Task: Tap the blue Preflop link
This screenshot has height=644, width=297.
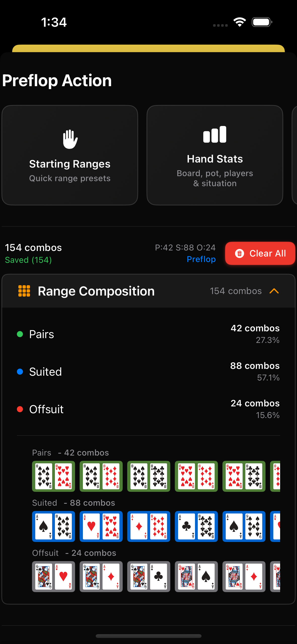Action: 201,259
